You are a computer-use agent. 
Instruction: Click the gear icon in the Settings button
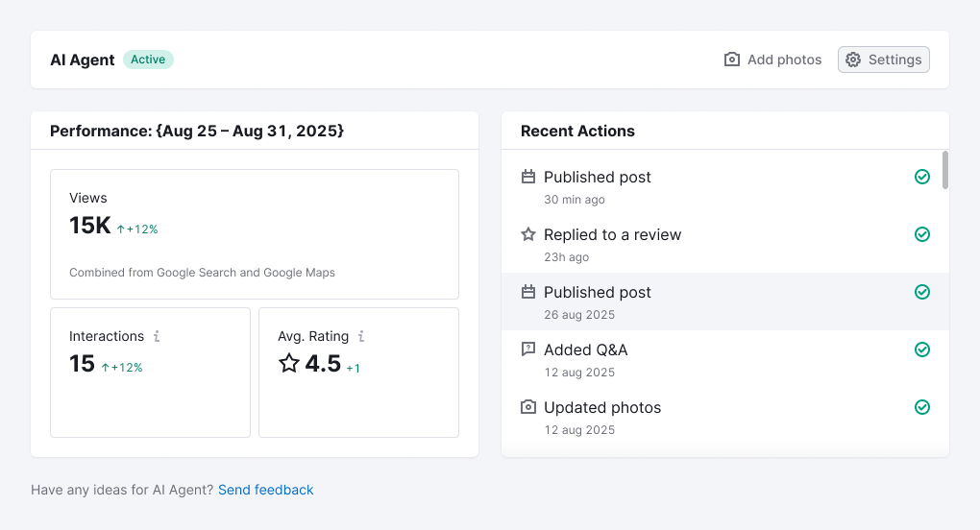(x=853, y=60)
